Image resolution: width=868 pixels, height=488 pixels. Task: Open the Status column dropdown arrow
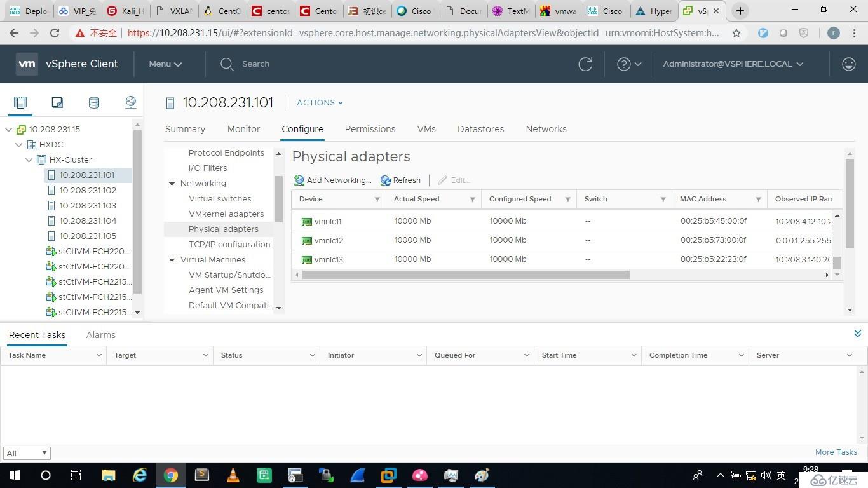pyautogui.click(x=312, y=356)
